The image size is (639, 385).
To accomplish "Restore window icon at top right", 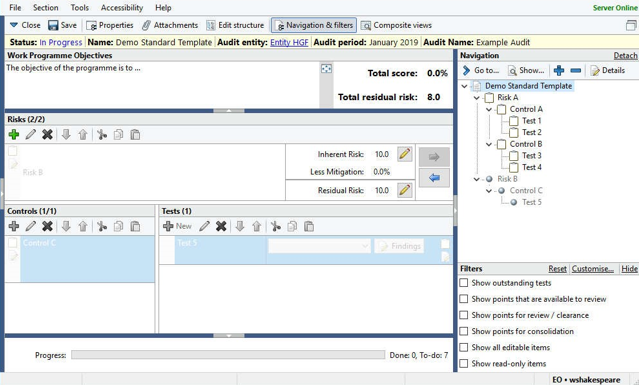I will click(631, 26).
